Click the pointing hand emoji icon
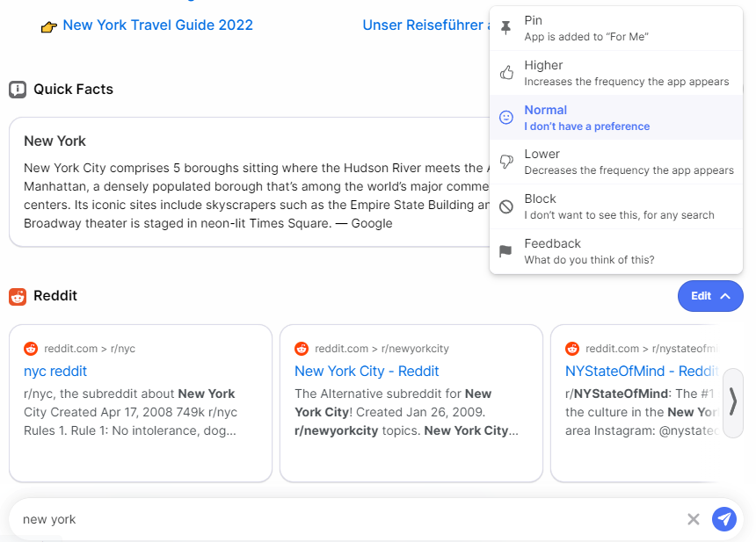Screen dimensions: 756x542 (49, 26)
